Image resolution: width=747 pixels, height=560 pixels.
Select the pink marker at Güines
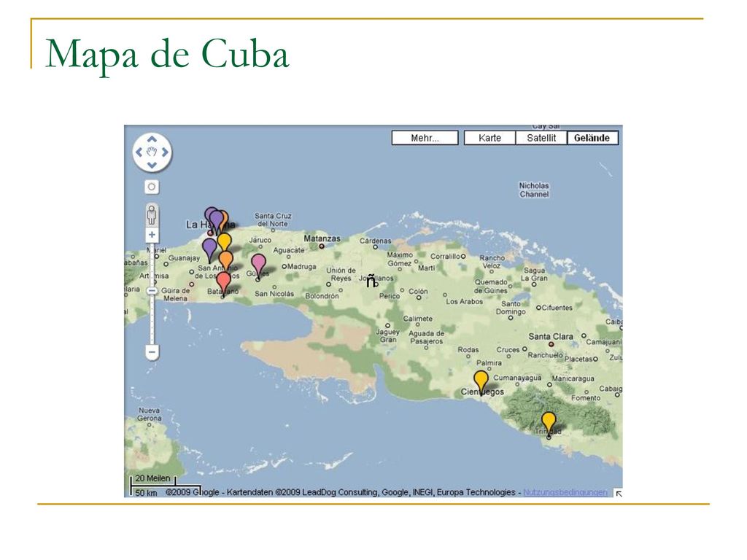click(x=258, y=265)
